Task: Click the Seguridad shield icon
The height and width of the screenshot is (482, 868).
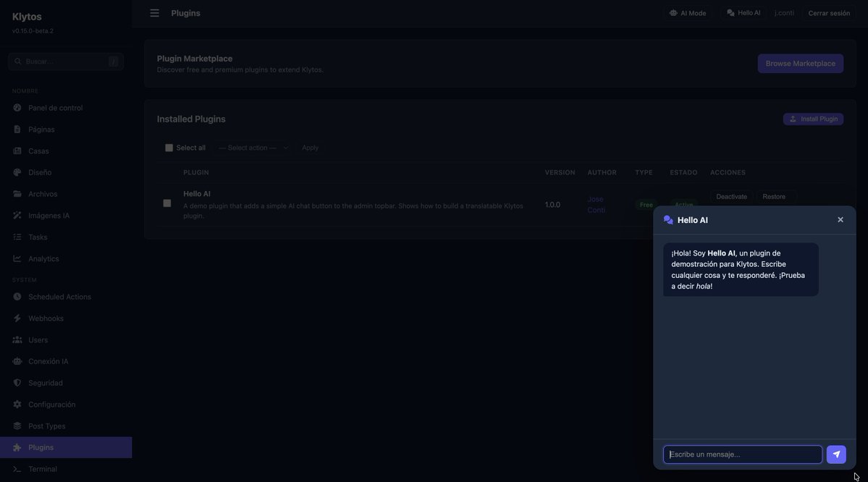Action: click(17, 383)
